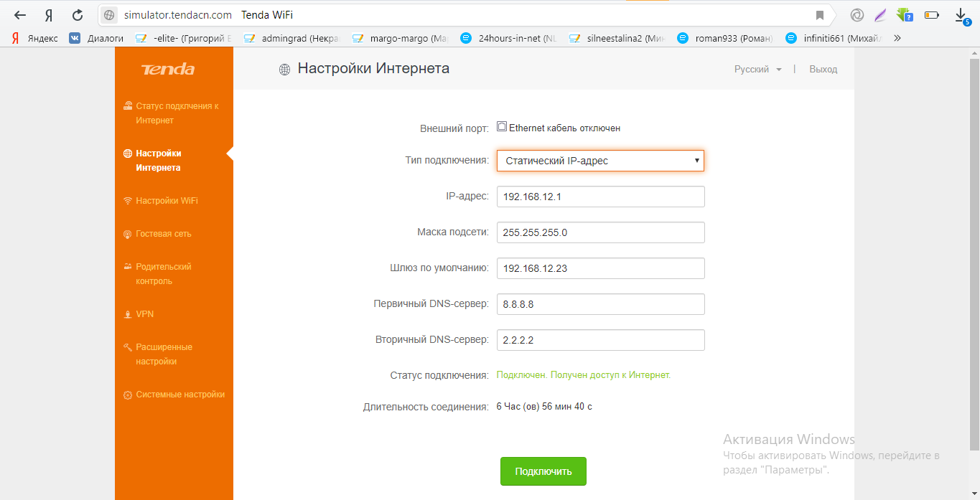Click the System settings gear icon
The image size is (980, 500).
click(128, 395)
